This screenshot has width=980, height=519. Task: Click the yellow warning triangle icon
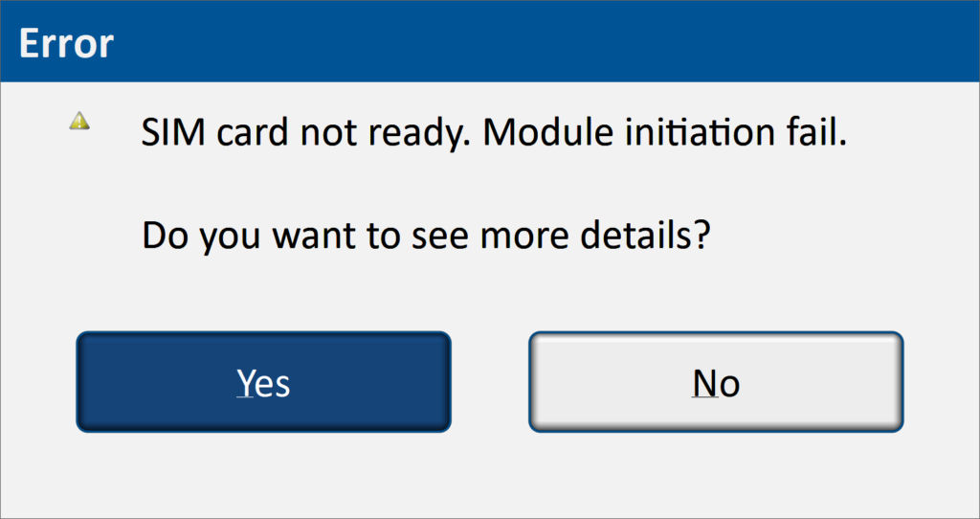tap(79, 121)
